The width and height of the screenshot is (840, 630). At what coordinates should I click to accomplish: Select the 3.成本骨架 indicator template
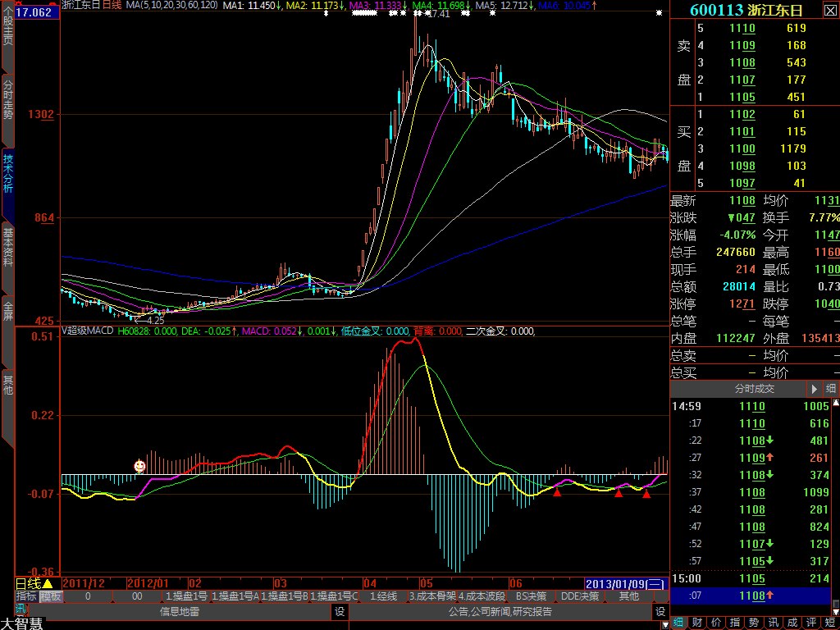pos(432,596)
